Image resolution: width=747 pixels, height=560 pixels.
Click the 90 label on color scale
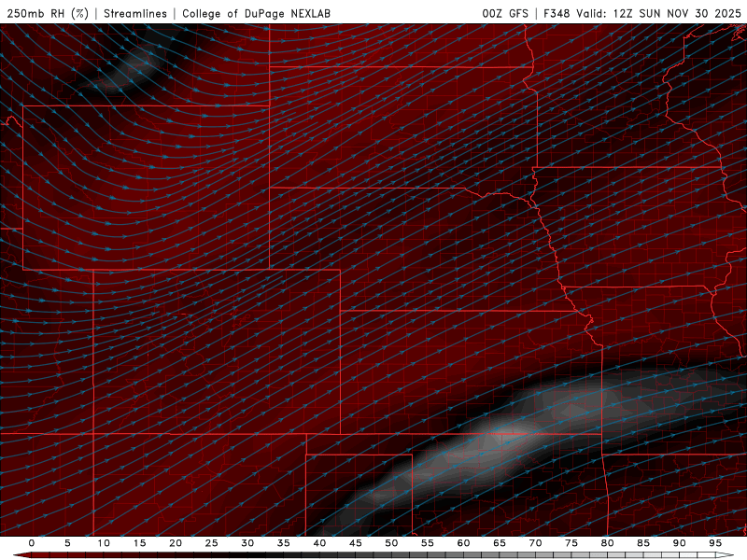(679, 543)
